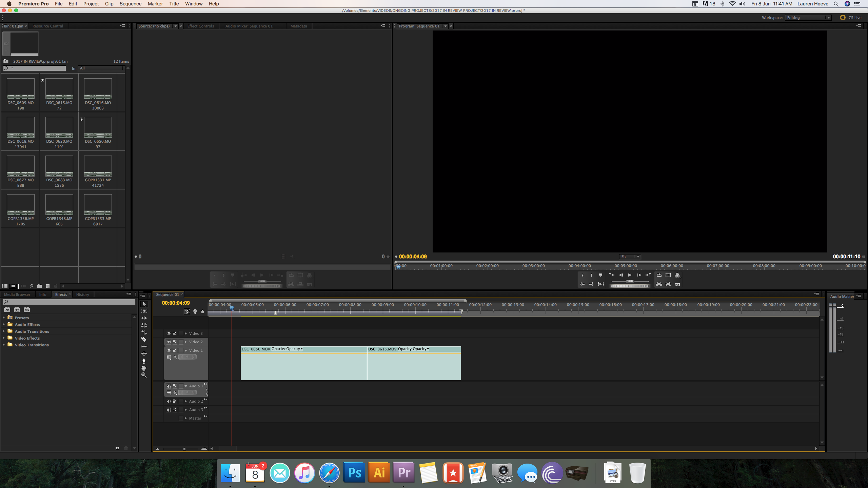Open the Workspace Editing dropdown
Image resolution: width=868 pixels, height=488 pixels.
pyautogui.click(x=808, y=18)
